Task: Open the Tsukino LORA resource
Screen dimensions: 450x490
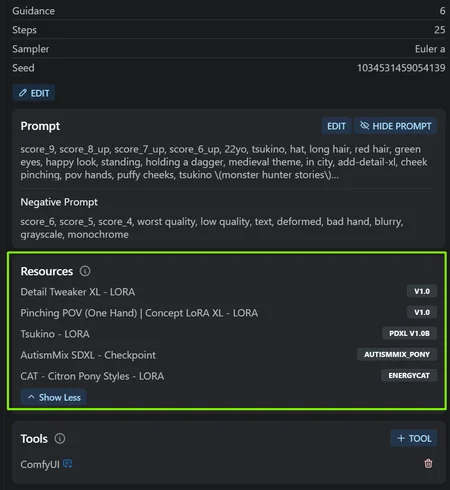Action: (55, 334)
